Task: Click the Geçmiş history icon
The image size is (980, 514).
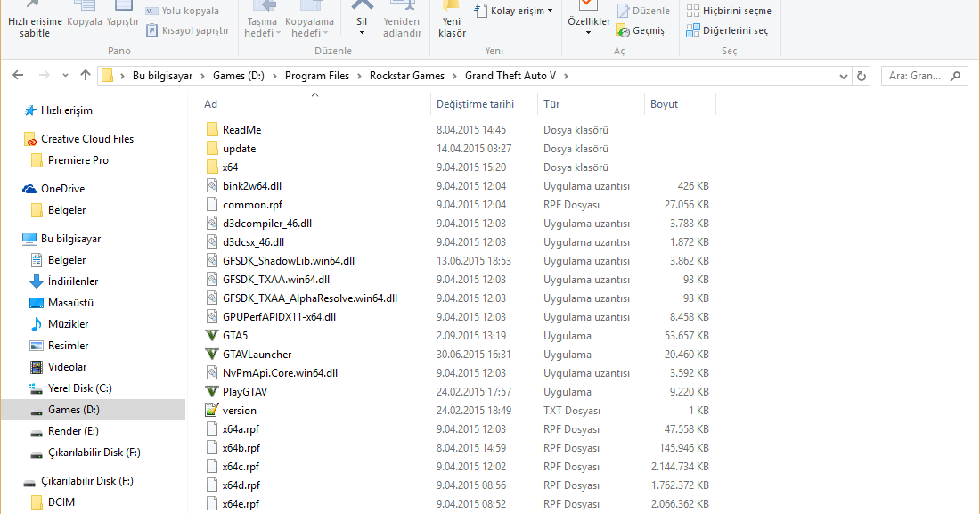Action: point(623,30)
